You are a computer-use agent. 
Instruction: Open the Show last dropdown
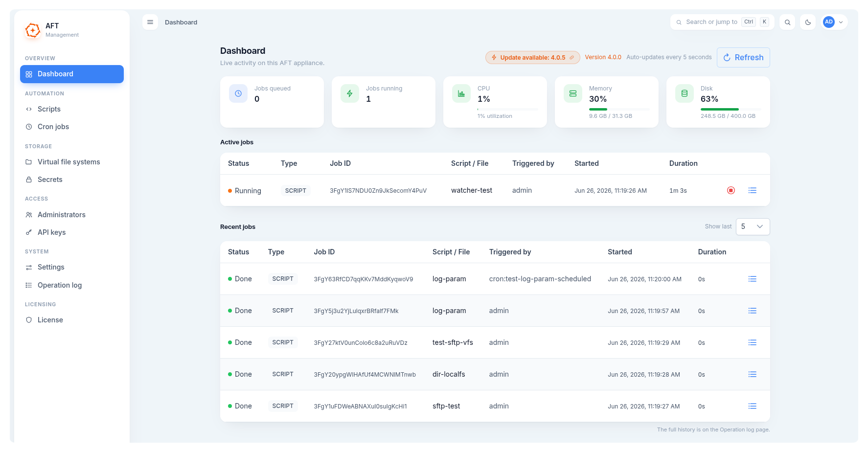(753, 226)
